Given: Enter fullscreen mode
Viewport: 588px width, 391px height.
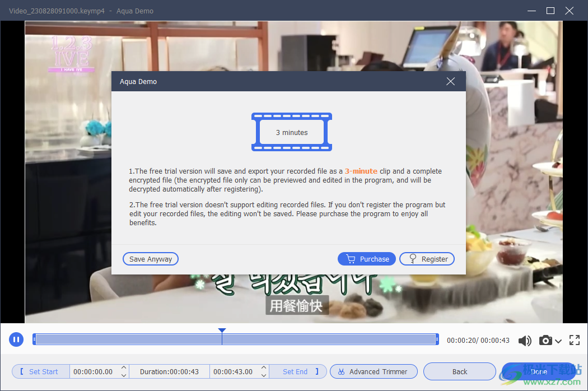Looking at the screenshot, I should [x=575, y=341].
